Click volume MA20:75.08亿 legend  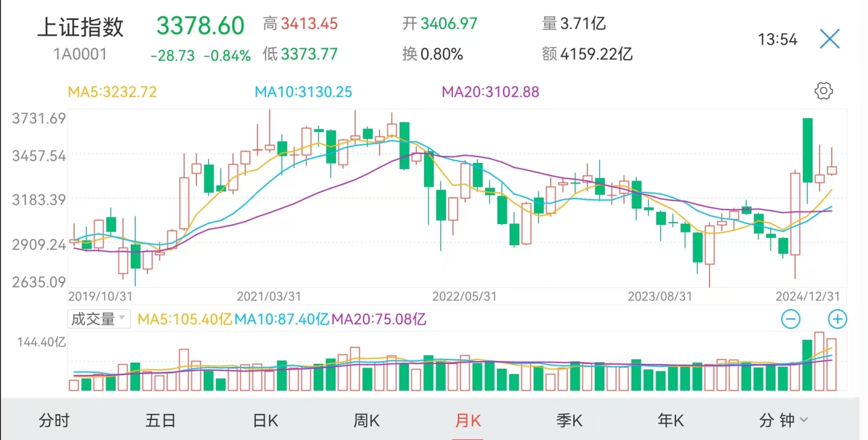(379, 319)
